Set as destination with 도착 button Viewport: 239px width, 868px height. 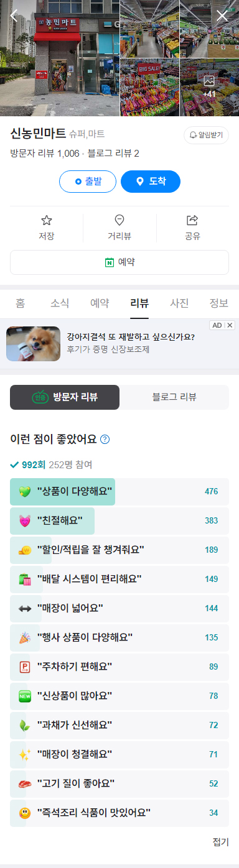click(x=151, y=182)
